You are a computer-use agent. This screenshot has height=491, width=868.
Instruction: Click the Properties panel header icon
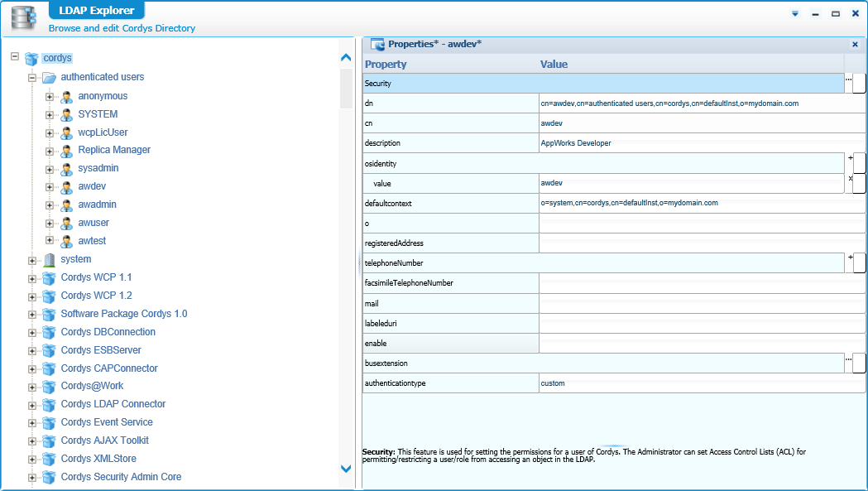click(377, 45)
